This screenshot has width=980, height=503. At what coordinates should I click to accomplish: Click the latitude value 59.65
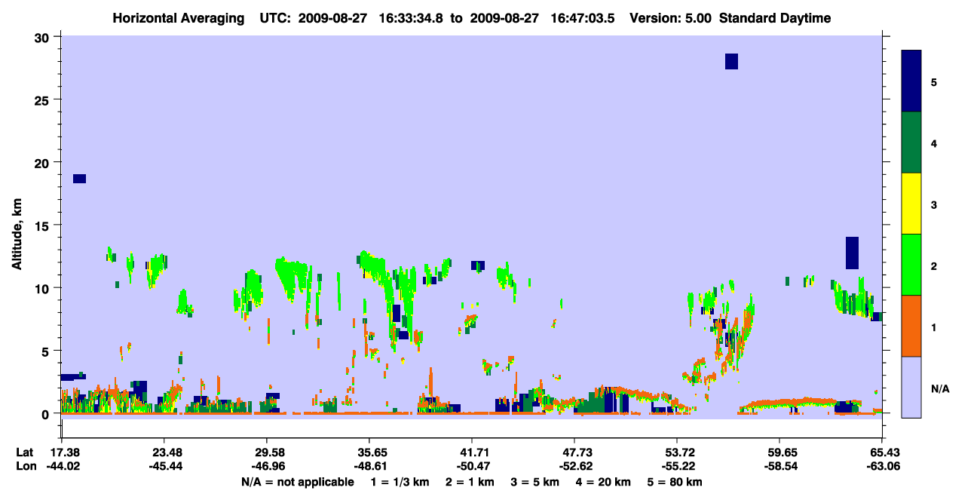779,452
